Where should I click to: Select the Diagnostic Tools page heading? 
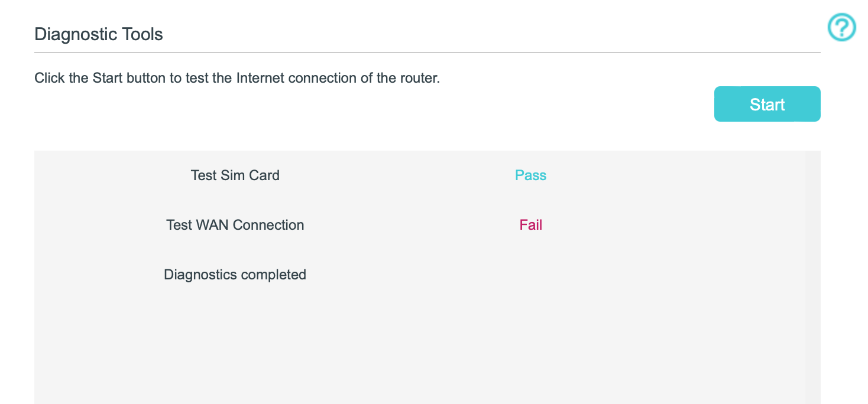tap(99, 34)
